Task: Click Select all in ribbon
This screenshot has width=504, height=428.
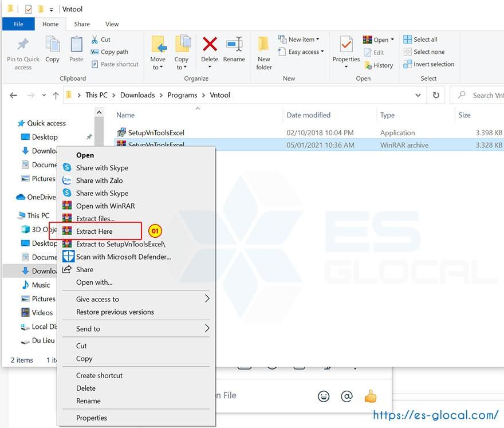Action: (x=420, y=39)
